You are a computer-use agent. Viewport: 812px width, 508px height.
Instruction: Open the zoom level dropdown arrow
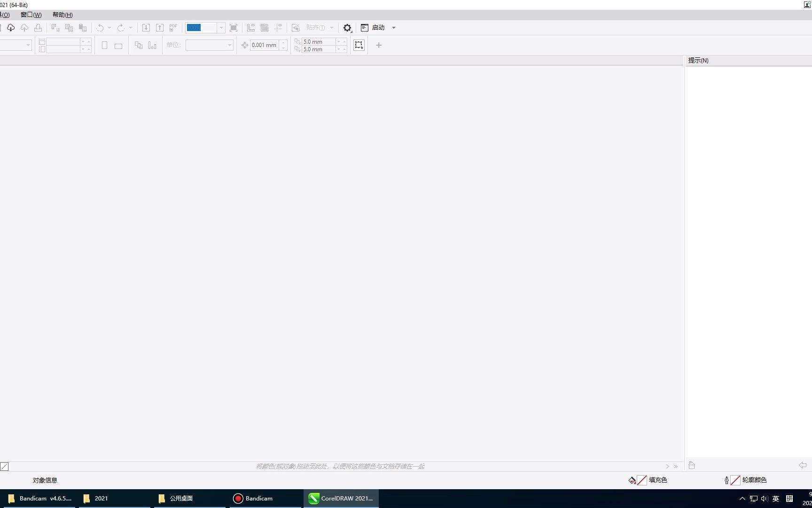point(221,28)
